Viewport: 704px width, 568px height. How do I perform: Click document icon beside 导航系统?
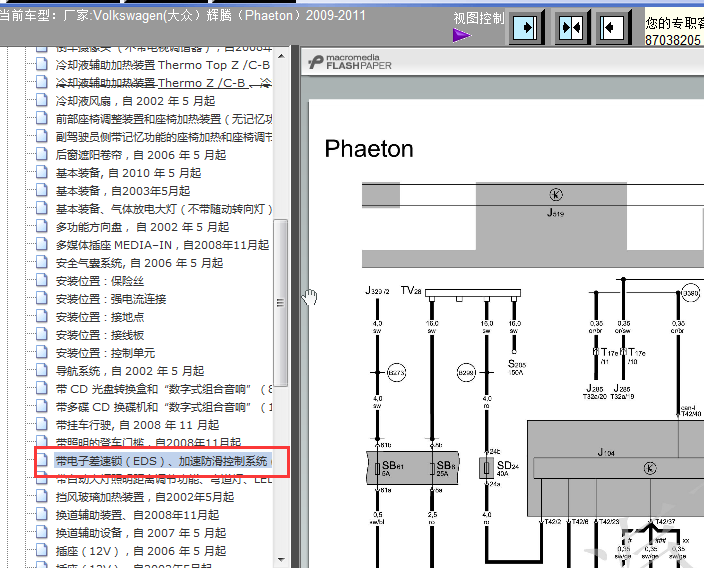point(42,370)
